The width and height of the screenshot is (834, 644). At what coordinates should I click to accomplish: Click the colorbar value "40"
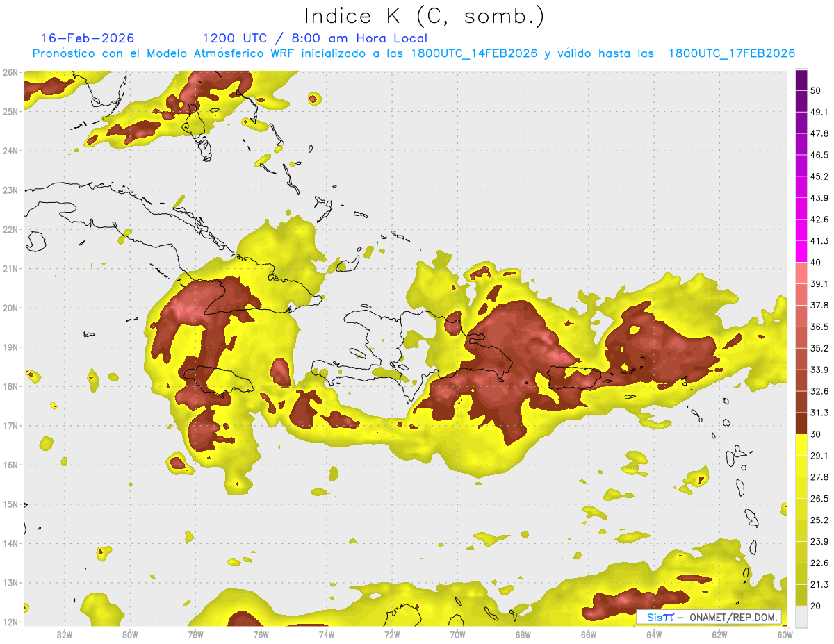(x=816, y=263)
